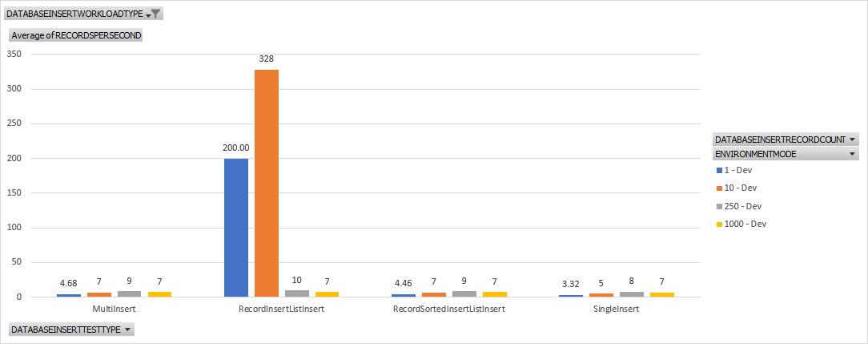Click the 4.68 data label above MultiInsert
The width and height of the screenshot is (868, 344).
tap(68, 283)
